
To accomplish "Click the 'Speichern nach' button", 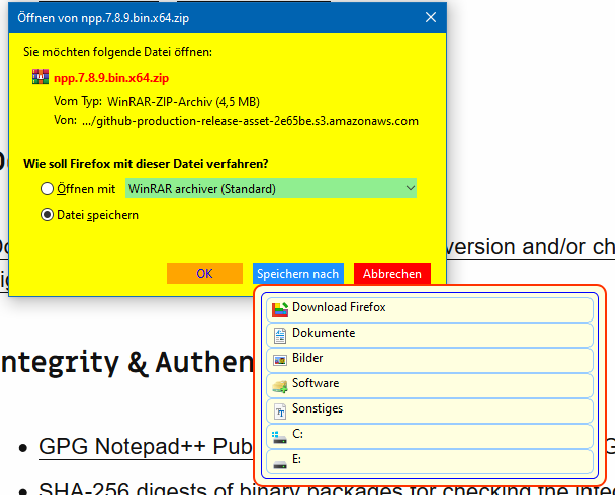I will pos(298,273).
